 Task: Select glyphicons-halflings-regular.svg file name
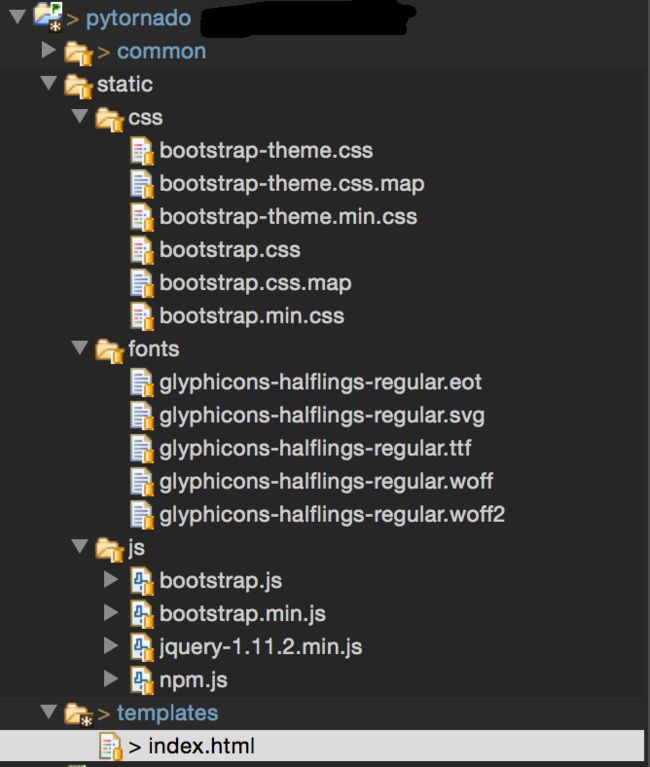coord(322,416)
